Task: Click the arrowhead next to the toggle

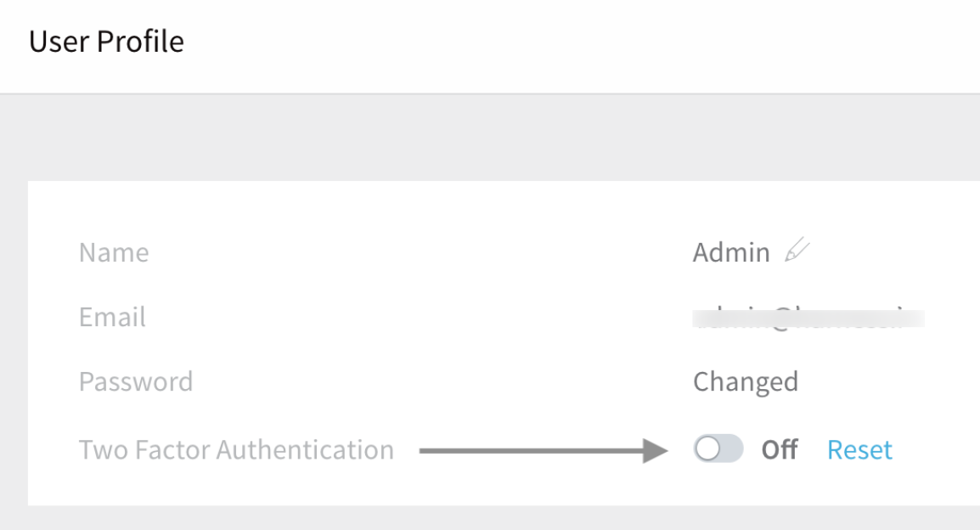Action: pos(655,450)
